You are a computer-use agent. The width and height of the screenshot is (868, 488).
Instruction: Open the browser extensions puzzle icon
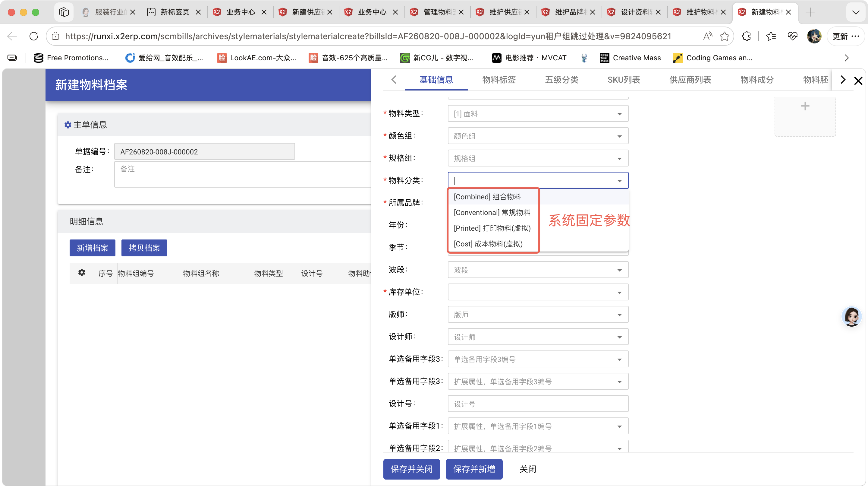[746, 36]
